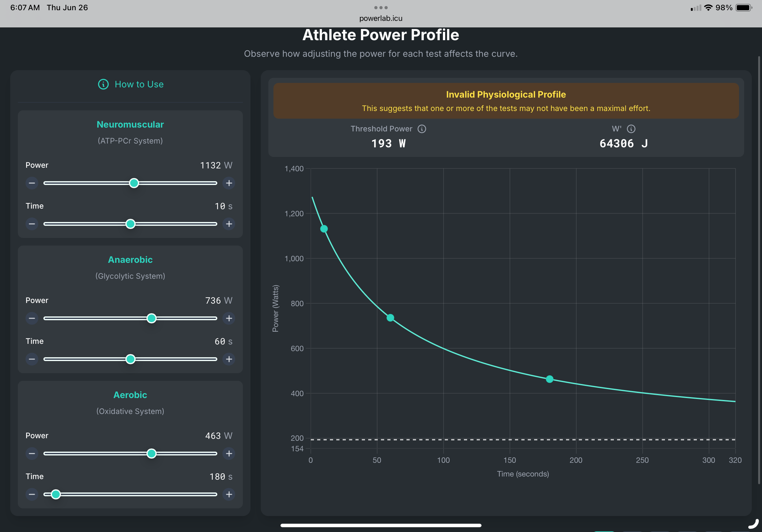Screen dimensions: 762x532
Task: Click the Aerobic time slider handle
Action: pyautogui.click(x=56, y=494)
